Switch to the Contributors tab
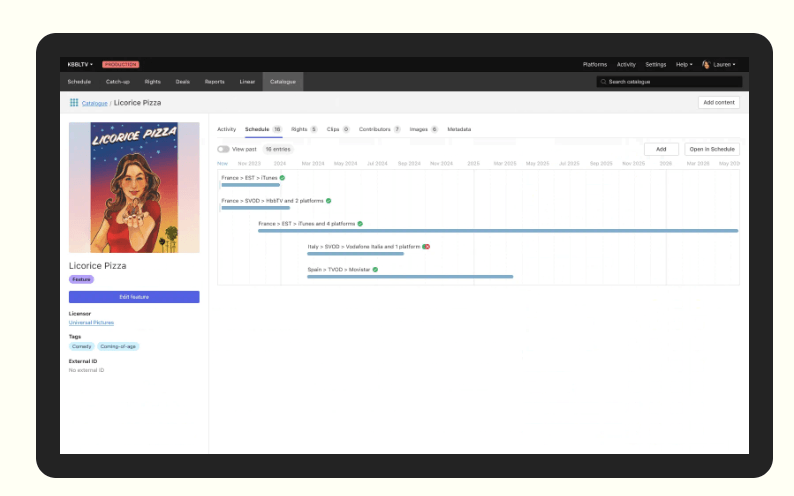 coord(380,129)
